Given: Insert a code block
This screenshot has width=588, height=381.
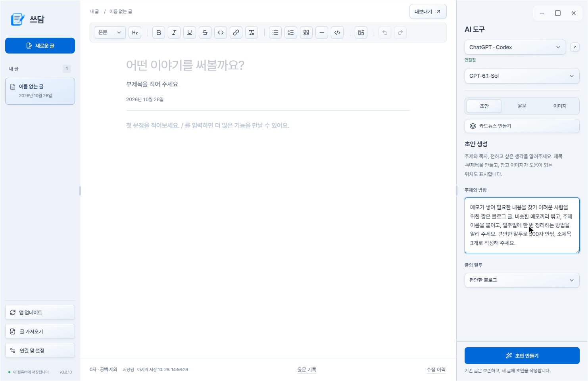Looking at the screenshot, I should (337, 33).
